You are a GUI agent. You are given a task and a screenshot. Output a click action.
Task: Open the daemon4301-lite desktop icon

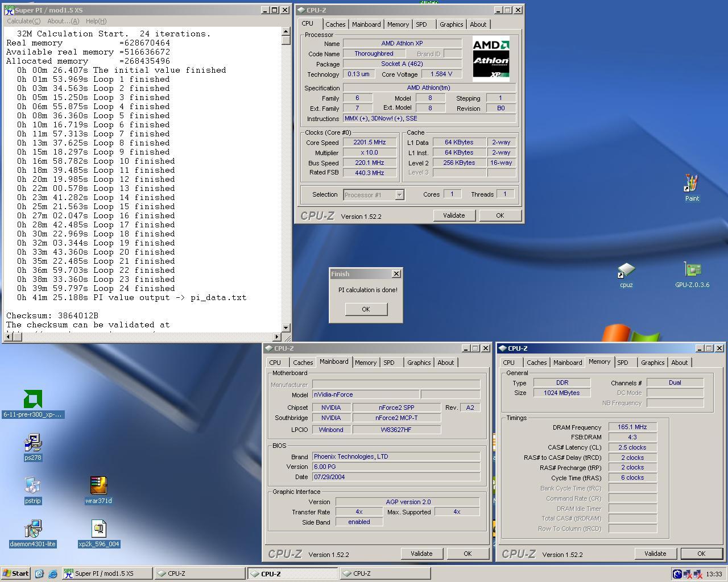tap(33, 534)
